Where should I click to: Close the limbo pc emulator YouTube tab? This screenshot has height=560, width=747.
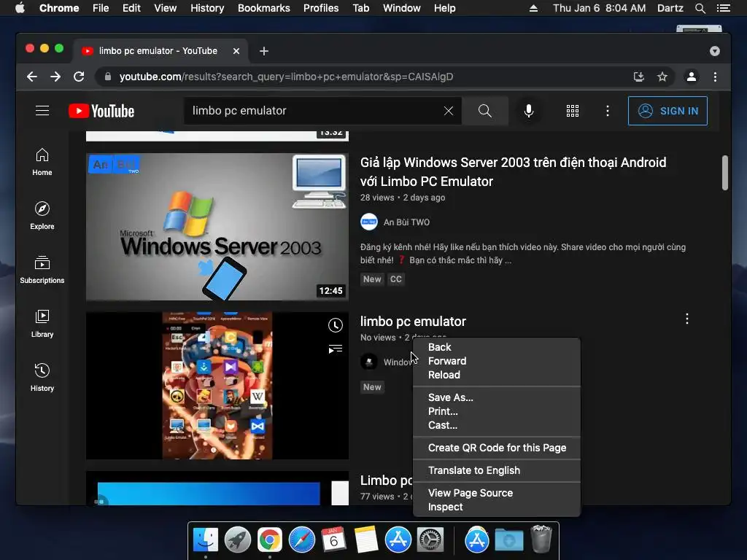pos(236,51)
